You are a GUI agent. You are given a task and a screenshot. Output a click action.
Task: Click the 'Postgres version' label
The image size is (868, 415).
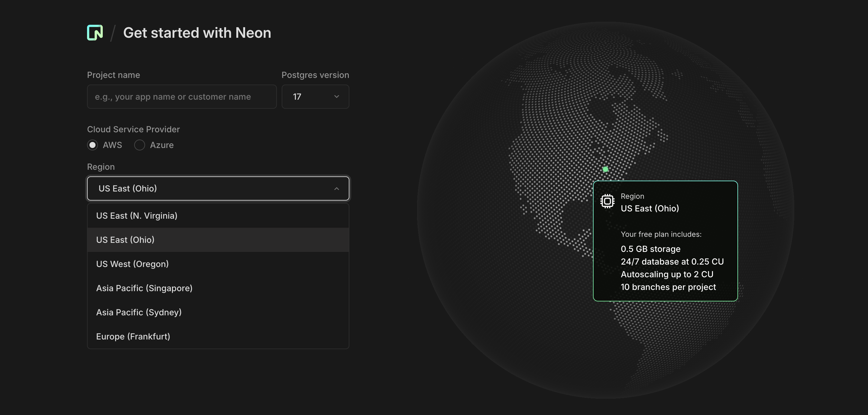tap(316, 75)
